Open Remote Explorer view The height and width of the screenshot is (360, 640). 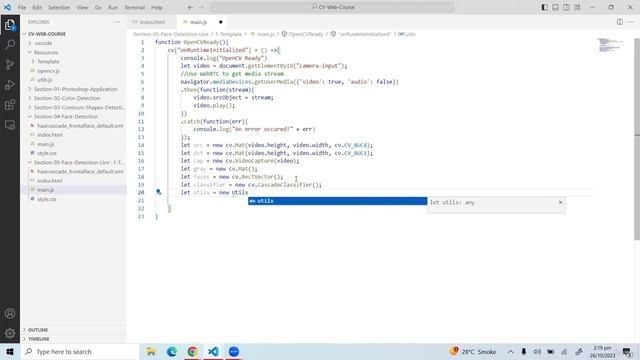coord(10,125)
